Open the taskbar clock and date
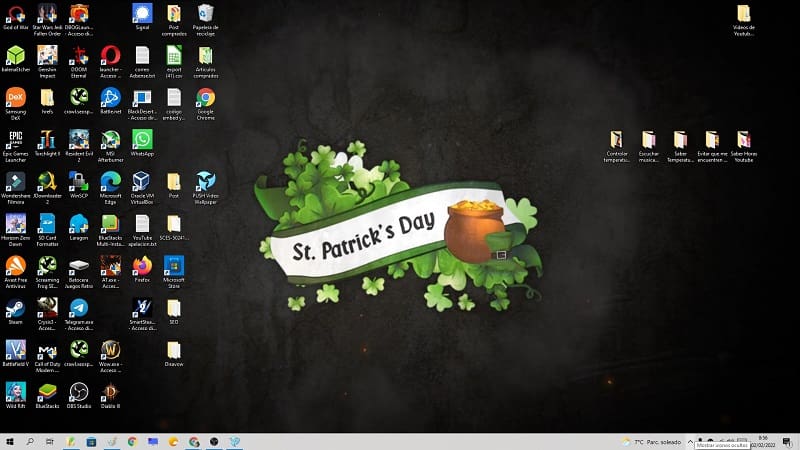This screenshot has height=450, width=800. [763, 442]
